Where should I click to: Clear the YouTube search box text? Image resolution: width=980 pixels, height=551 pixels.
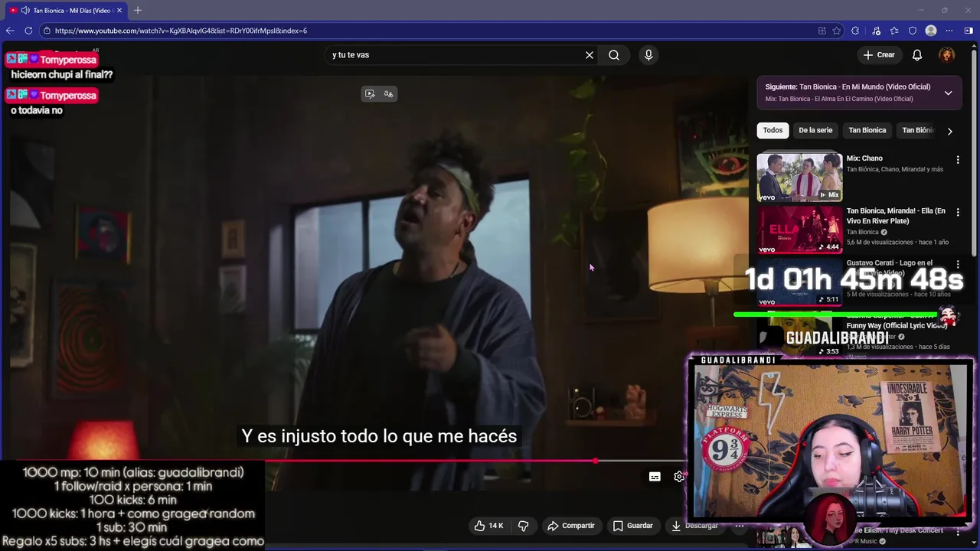[590, 55]
